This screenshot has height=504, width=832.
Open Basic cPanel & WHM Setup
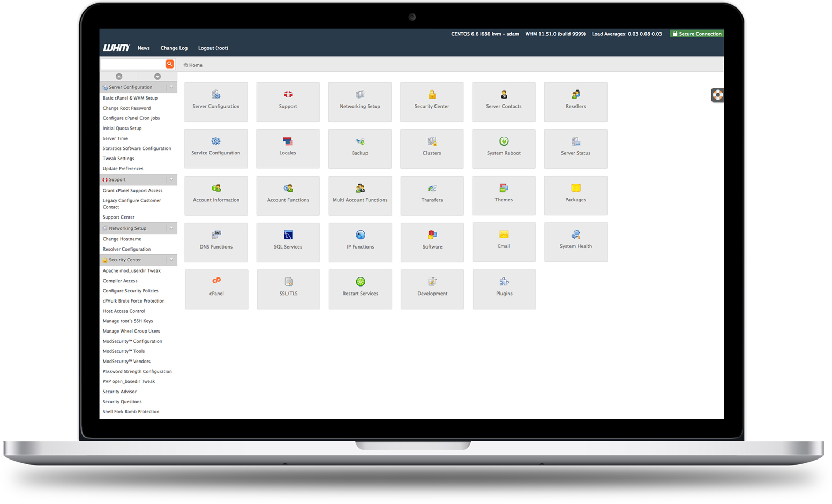[x=130, y=98]
